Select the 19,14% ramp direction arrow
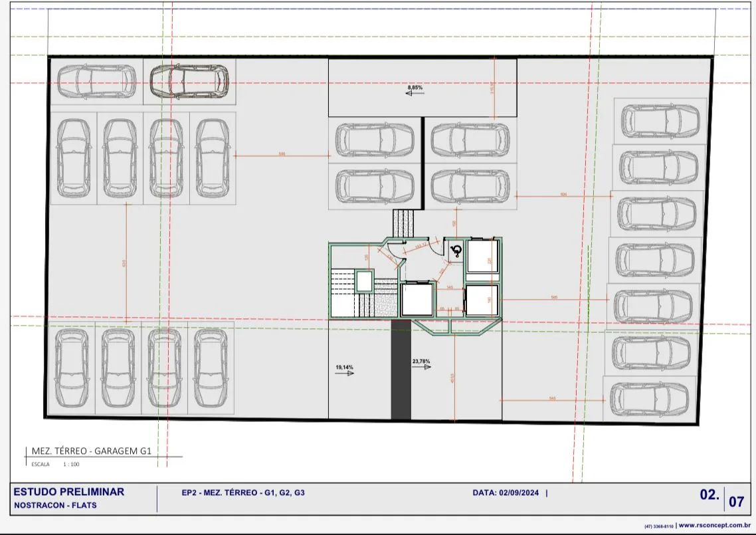This screenshot has width=756, height=535. point(345,373)
